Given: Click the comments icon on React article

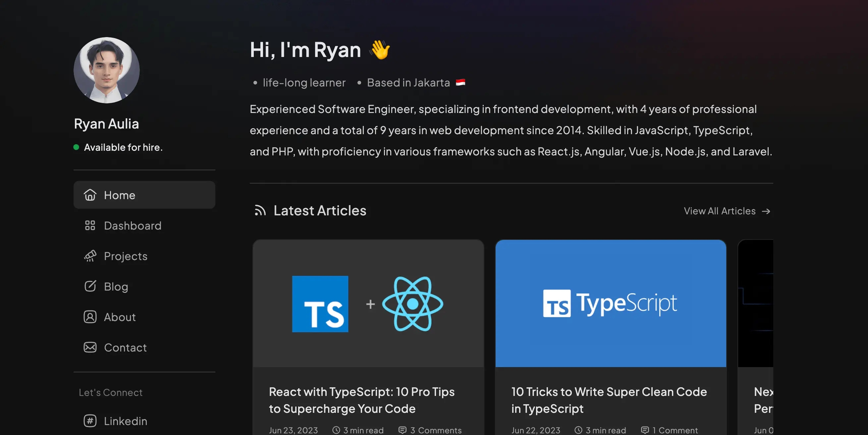Looking at the screenshot, I should (x=402, y=430).
